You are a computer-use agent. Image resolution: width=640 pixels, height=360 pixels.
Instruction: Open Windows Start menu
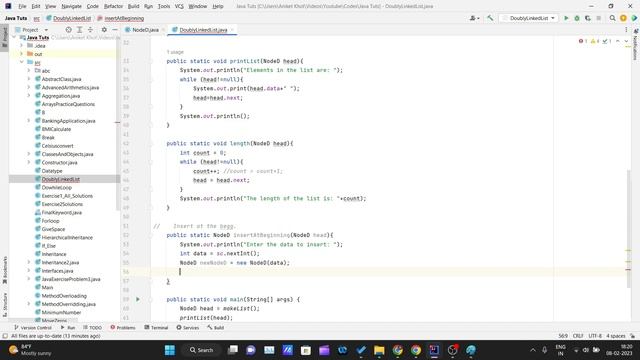point(170,350)
